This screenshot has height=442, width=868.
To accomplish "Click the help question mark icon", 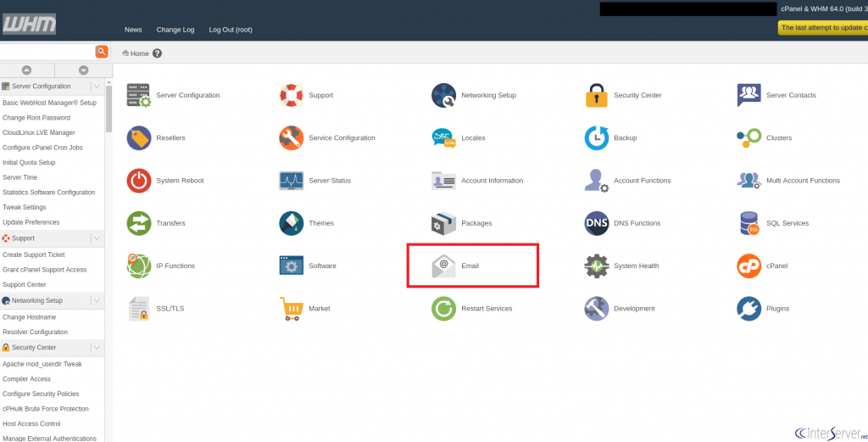I will click(x=157, y=53).
